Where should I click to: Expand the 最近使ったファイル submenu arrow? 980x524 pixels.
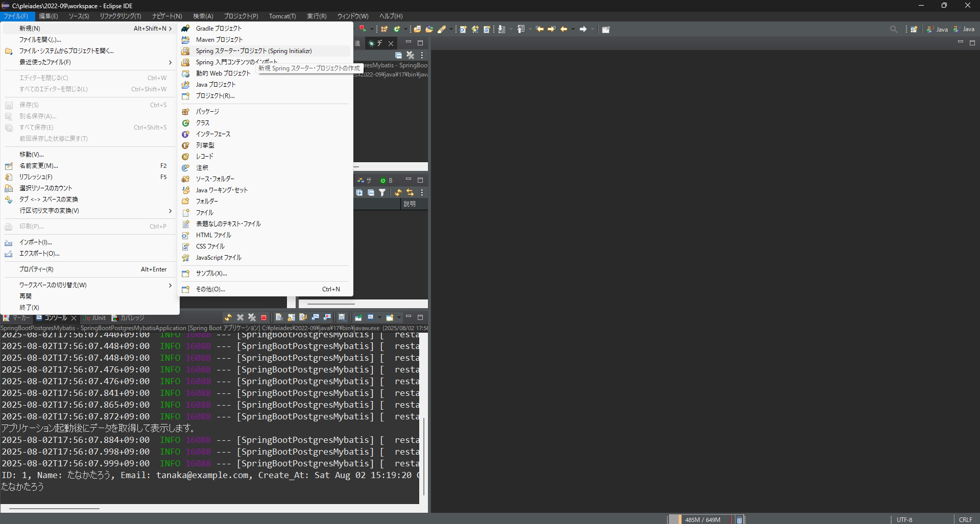pyautogui.click(x=170, y=62)
